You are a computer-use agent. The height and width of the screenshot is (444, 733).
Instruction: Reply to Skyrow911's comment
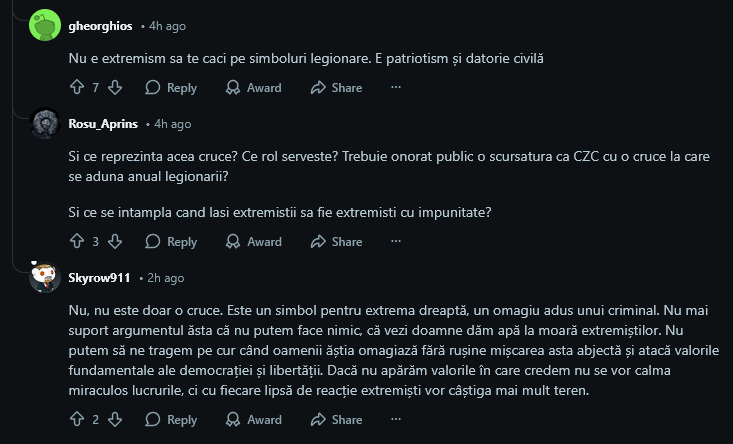171,420
